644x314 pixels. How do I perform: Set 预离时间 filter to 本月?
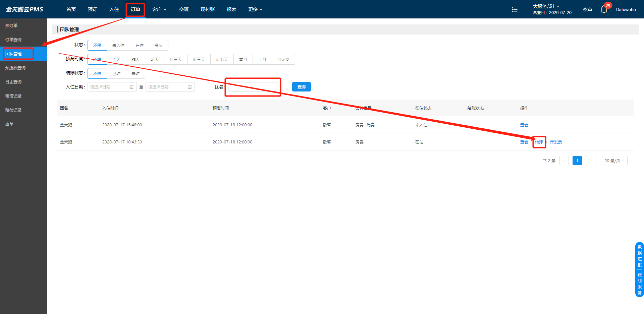[243, 60]
